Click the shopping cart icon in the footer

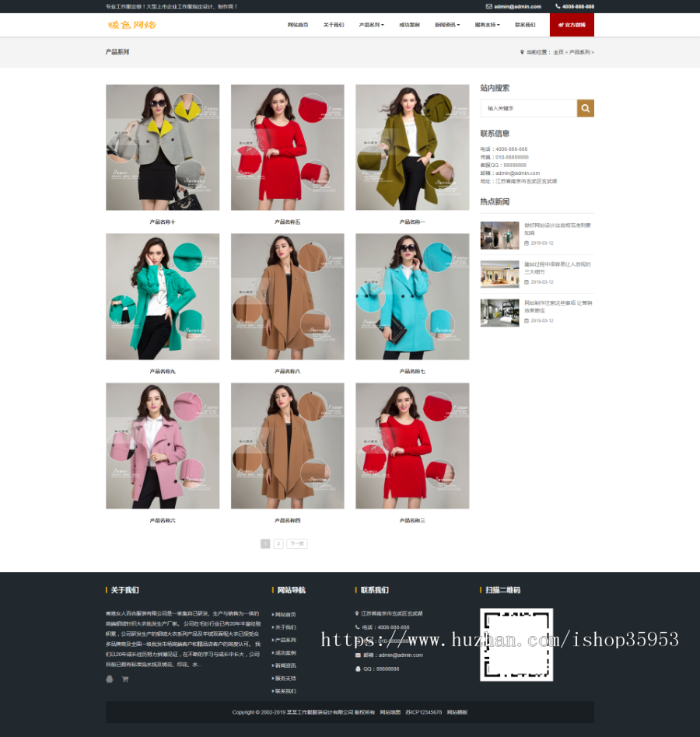(125, 679)
